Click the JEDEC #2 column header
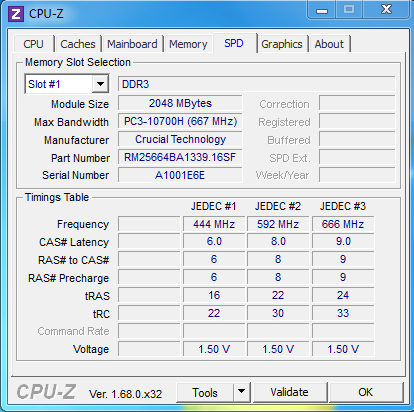 point(278,206)
